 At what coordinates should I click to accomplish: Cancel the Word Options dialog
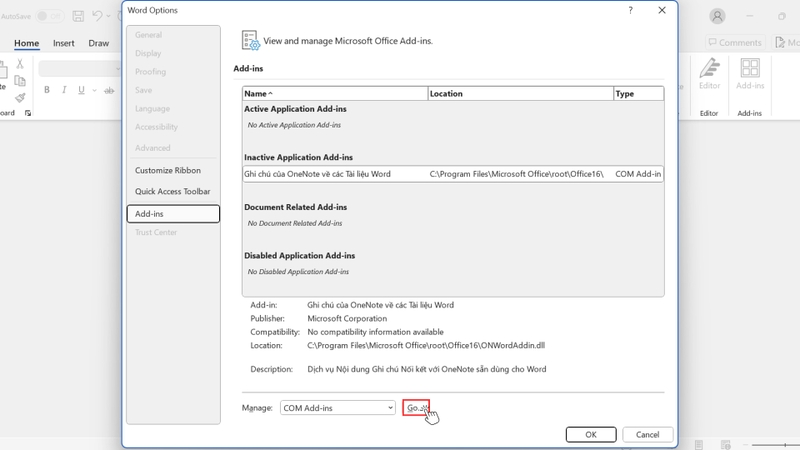[647, 434]
